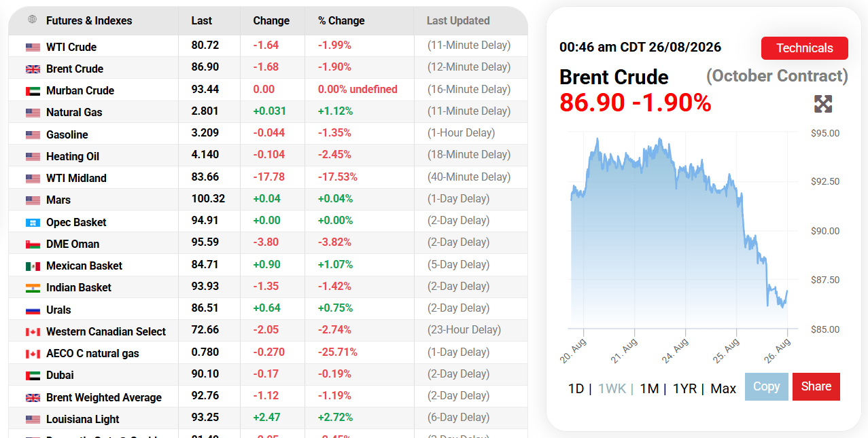Click the Indian flag beside Indian Basket
Viewport: 868px width, 438px height.
[33, 287]
